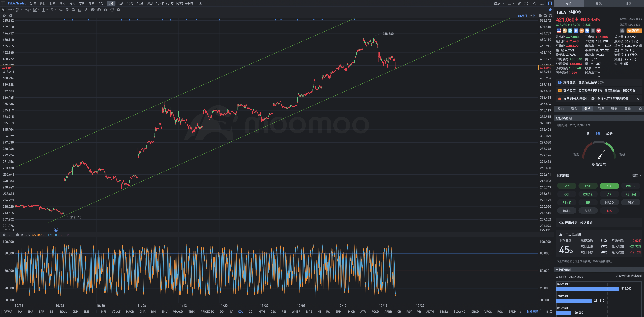Open the KDJ indicator name dropdown
Viewport: 644px width, 317px height.
coord(26,235)
